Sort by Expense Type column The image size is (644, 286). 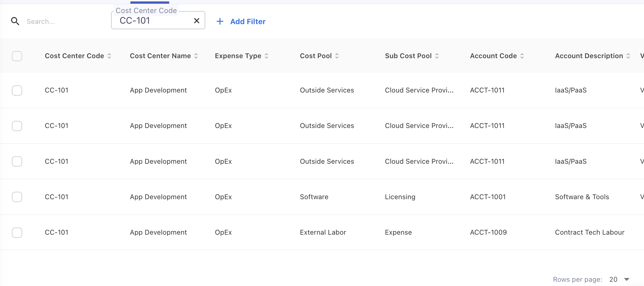point(266,56)
